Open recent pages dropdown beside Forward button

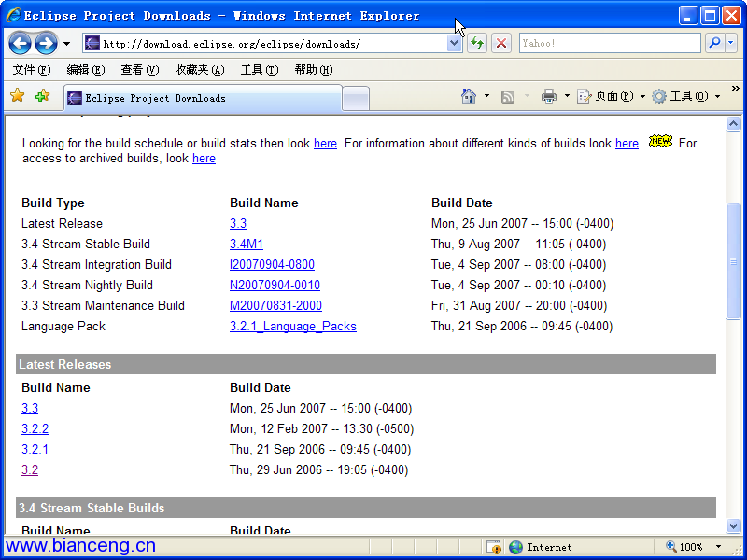tap(66, 44)
